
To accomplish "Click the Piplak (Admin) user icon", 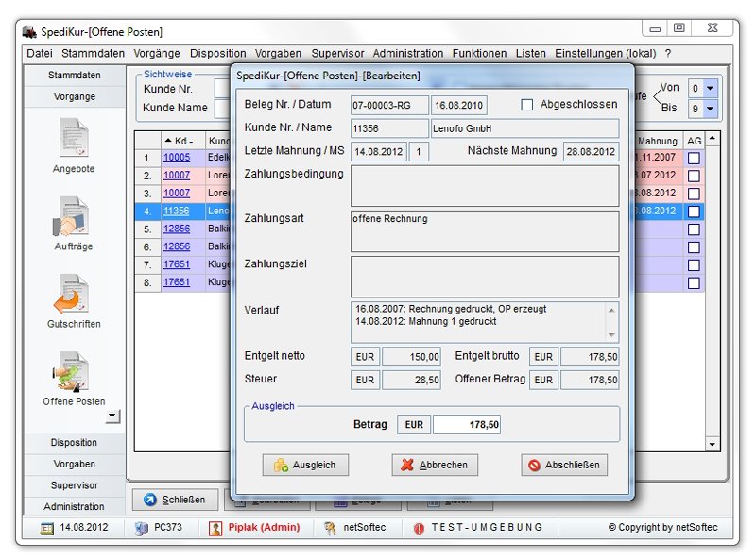I will (215, 528).
